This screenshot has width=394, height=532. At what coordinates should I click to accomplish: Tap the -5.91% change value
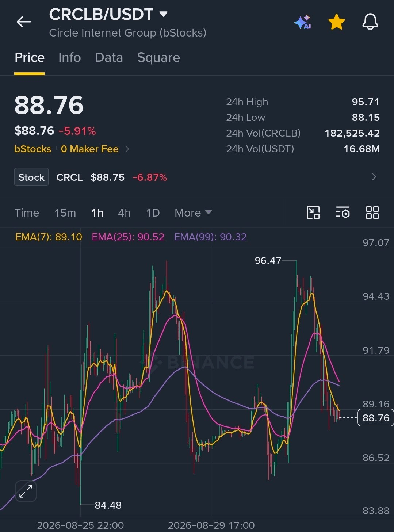pos(77,131)
